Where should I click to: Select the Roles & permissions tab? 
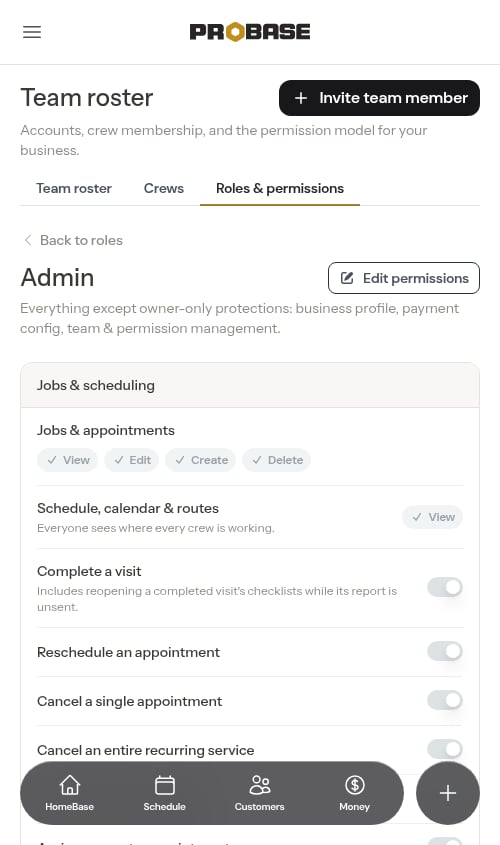(280, 188)
